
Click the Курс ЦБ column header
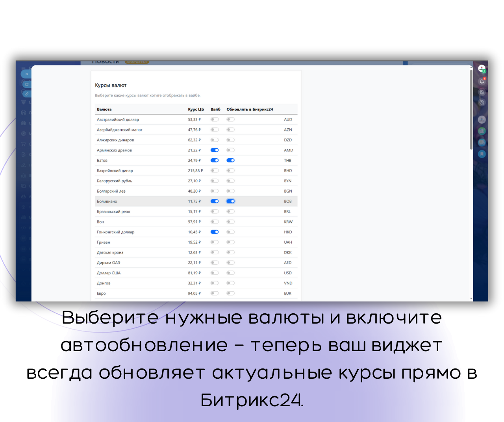coord(196,109)
